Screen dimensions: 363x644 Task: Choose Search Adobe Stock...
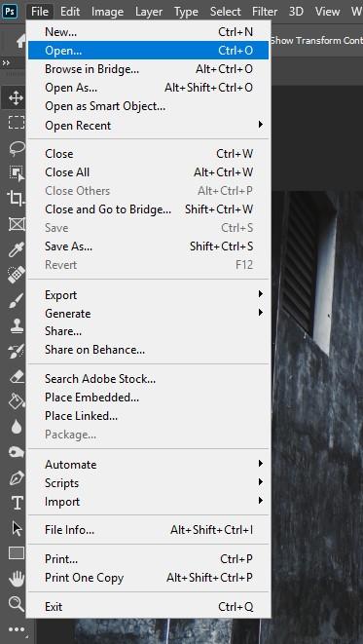[x=148, y=379]
